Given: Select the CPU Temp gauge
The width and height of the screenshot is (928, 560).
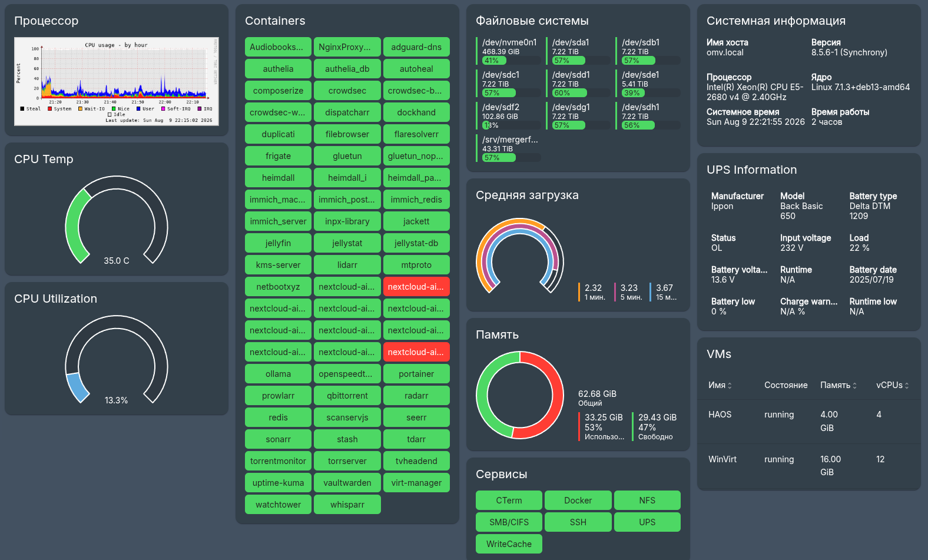Looking at the screenshot, I should [117, 220].
